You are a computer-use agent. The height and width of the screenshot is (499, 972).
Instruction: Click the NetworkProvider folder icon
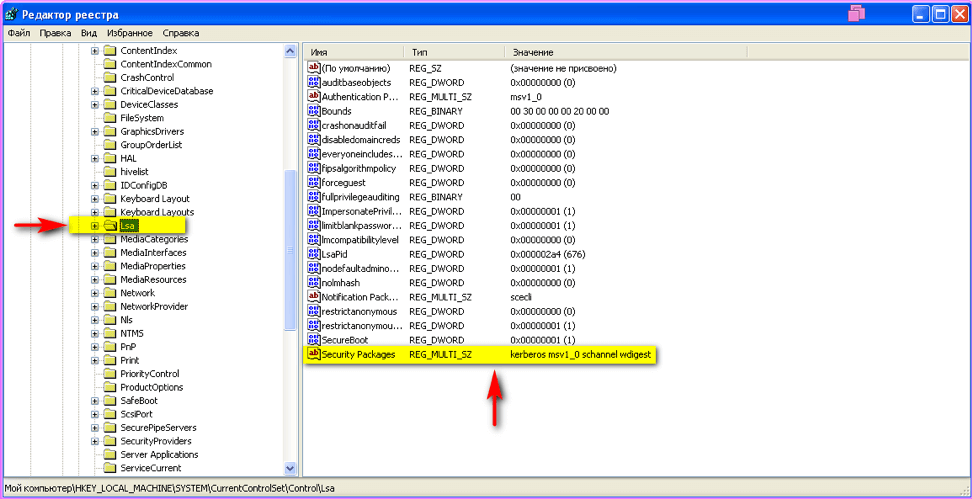(x=110, y=306)
